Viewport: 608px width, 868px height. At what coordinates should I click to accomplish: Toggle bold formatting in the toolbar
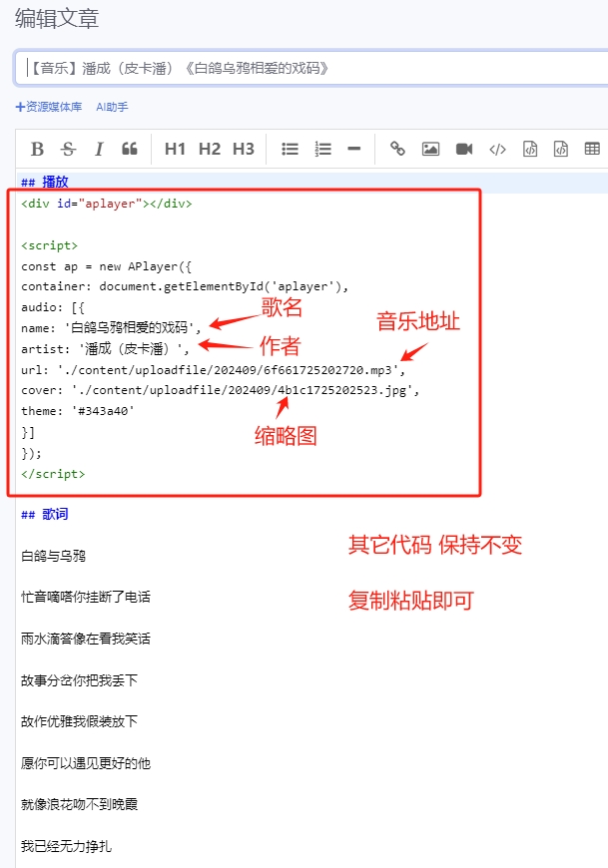37,149
